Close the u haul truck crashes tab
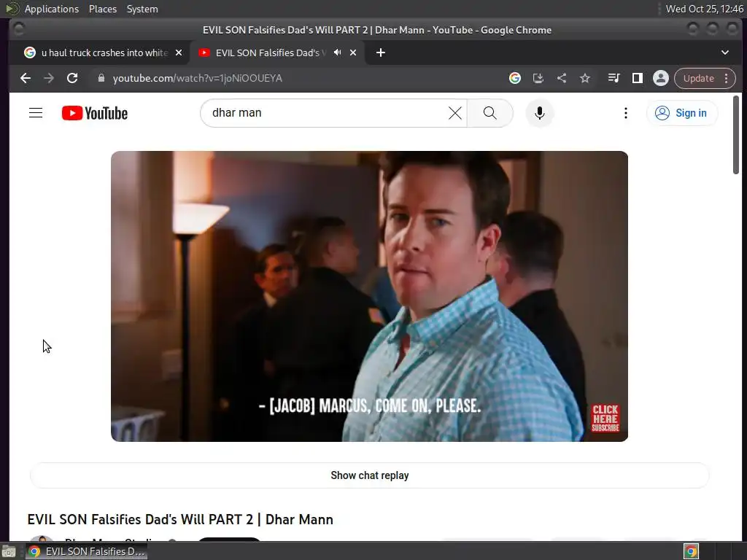747x560 pixels. pos(179,52)
